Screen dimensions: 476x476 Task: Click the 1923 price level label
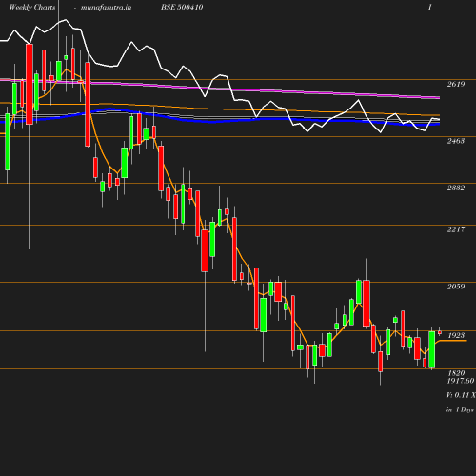point(456,335)
